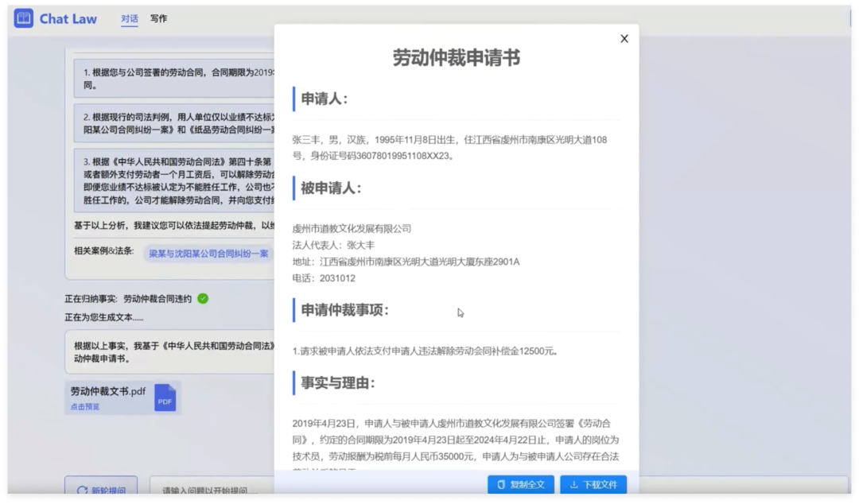Click the 事实与理由 section heading
The image size is (859, 504).
point(337,383)
